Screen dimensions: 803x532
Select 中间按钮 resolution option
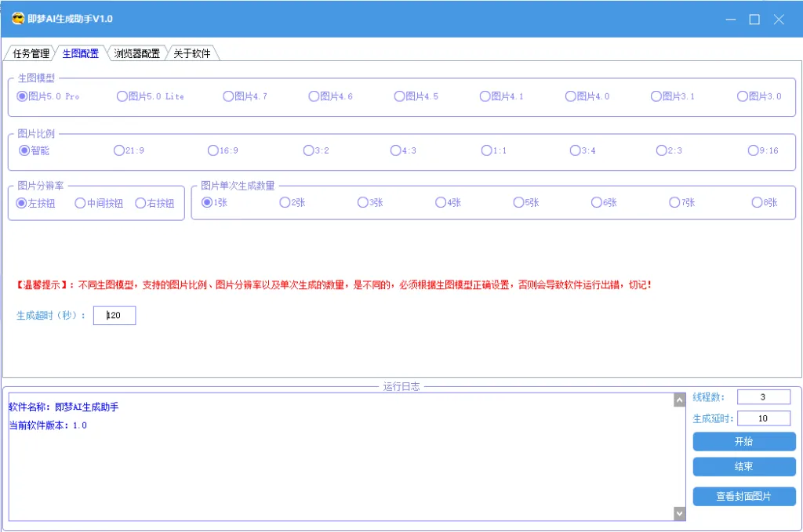[x=99, y=203]
